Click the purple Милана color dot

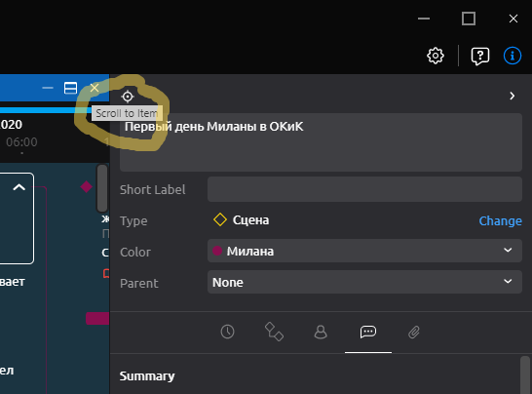(217, 251)
